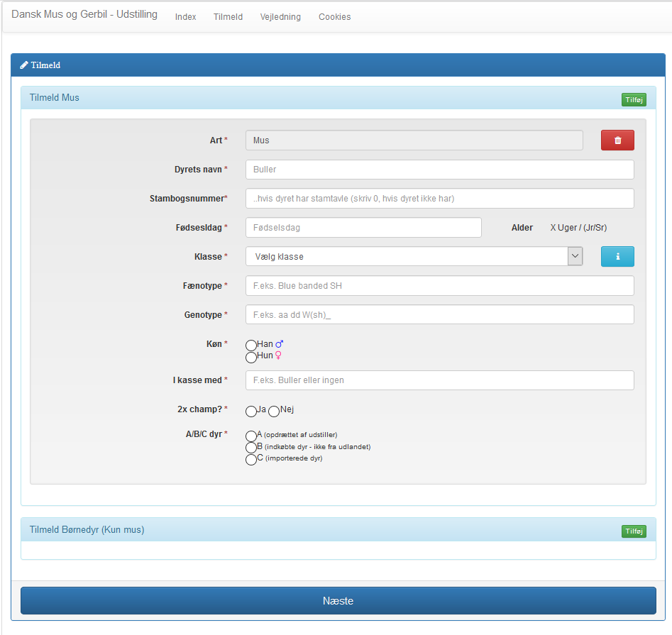Open the Cookies navigation link
The image size is (672, 635).
tap(334, 17)
